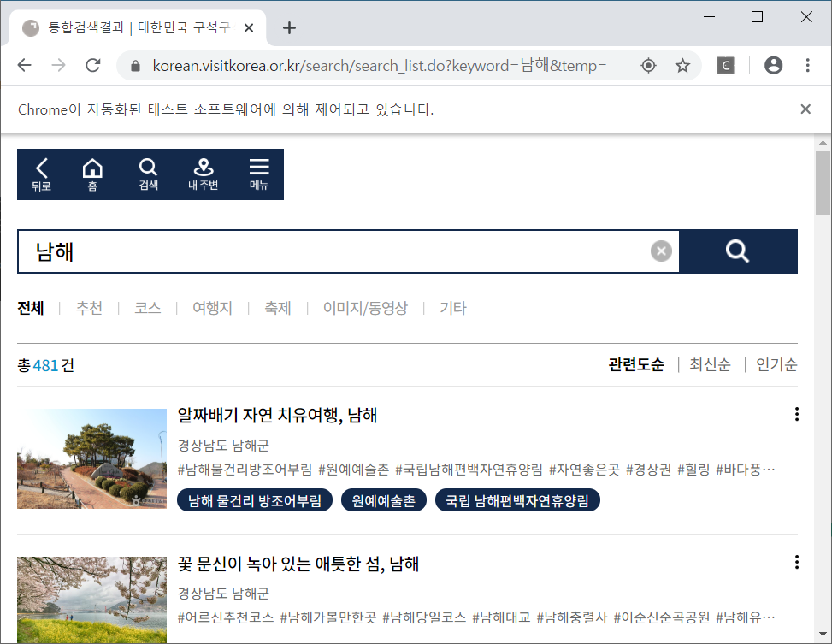The image size is (832, 644).
Task: Click the page vertical scrollbar thumb
Action: tap(823, 183)
